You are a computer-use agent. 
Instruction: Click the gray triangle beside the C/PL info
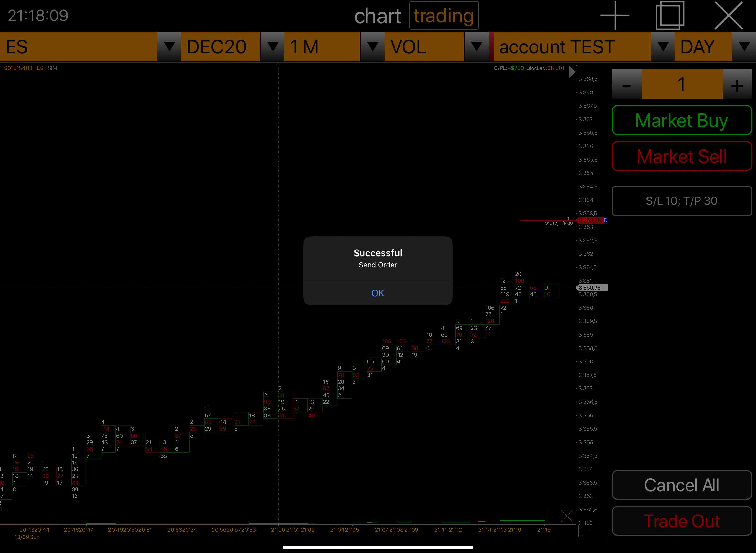coord(572,72)
